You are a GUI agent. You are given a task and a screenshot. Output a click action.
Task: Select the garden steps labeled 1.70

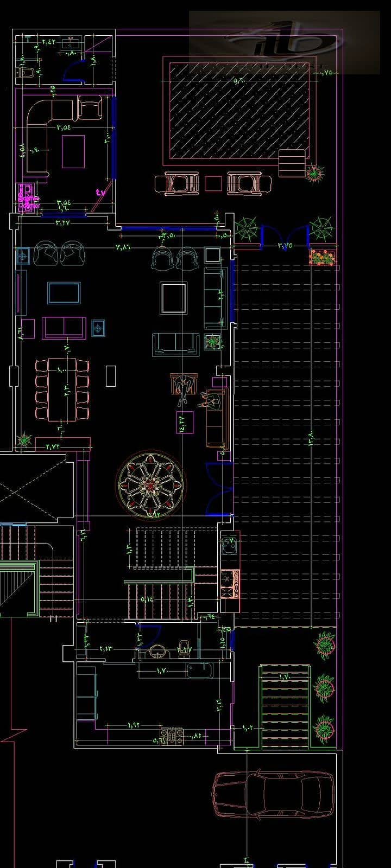click(285, 707)
